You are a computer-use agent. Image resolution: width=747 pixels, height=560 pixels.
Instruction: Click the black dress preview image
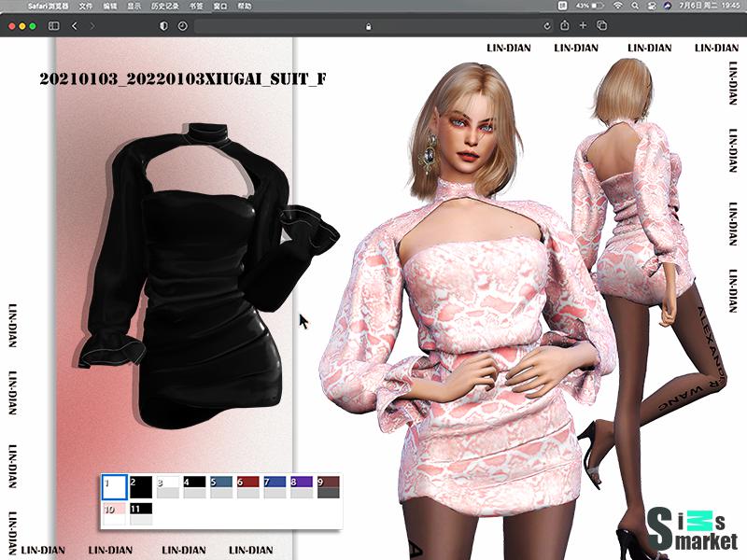tap(201, 280)
